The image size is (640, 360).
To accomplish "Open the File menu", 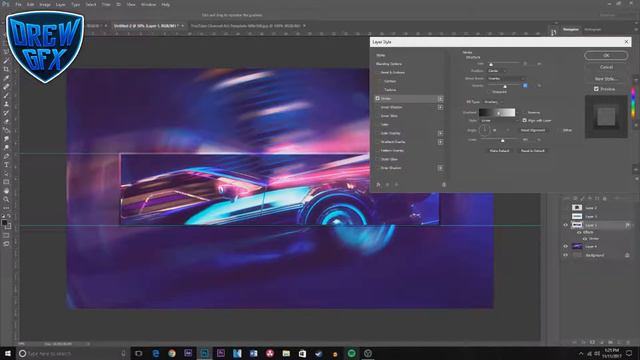I will click(18, 4).
